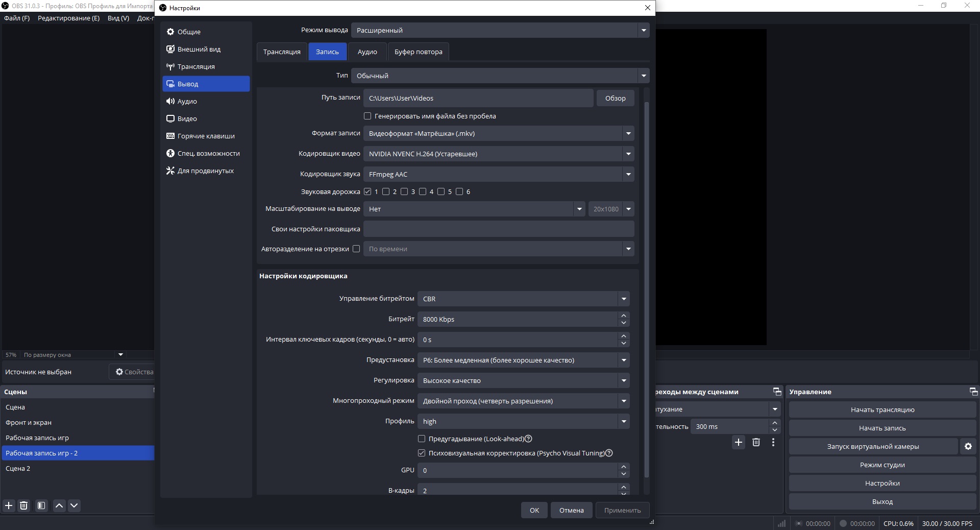Remove selected scene with trash icon
The width and height of the screenshot is (980, 530).
(23, 505)
